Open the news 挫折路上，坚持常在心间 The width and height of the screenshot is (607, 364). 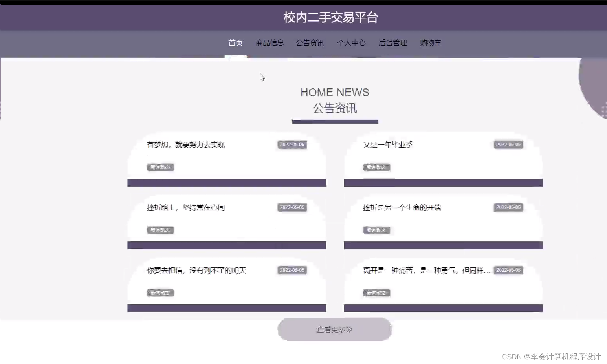(185, 207)
